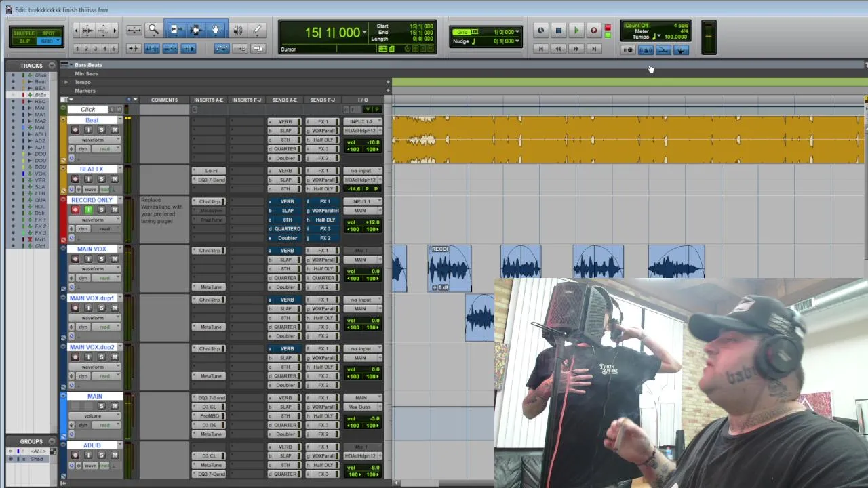Select the INSERTS A-E column header
The height and width of the screenshot is (488, 868).
(x=208, y=100)
